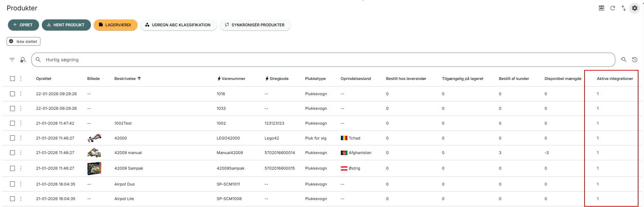Open the settings gear icon
This screenshot has height=207, width=644.
(635, 8)
